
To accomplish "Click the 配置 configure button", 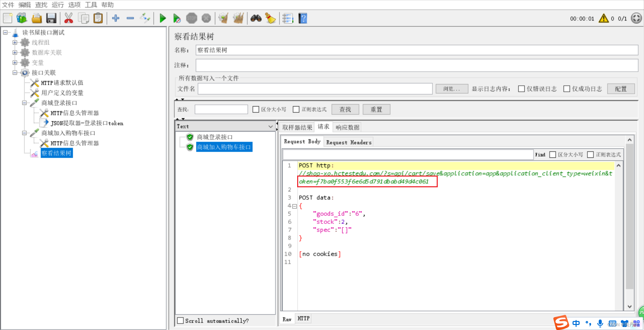I will (x=621, y=89).
